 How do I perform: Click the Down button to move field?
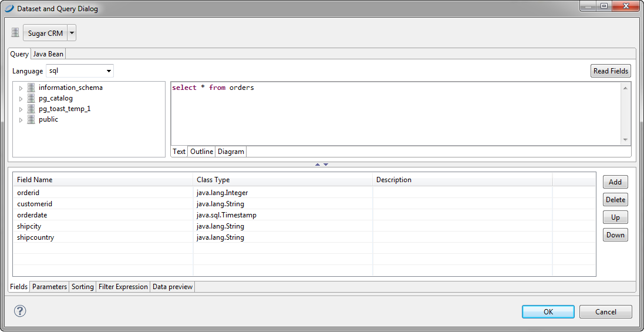[x=615, y=235]
